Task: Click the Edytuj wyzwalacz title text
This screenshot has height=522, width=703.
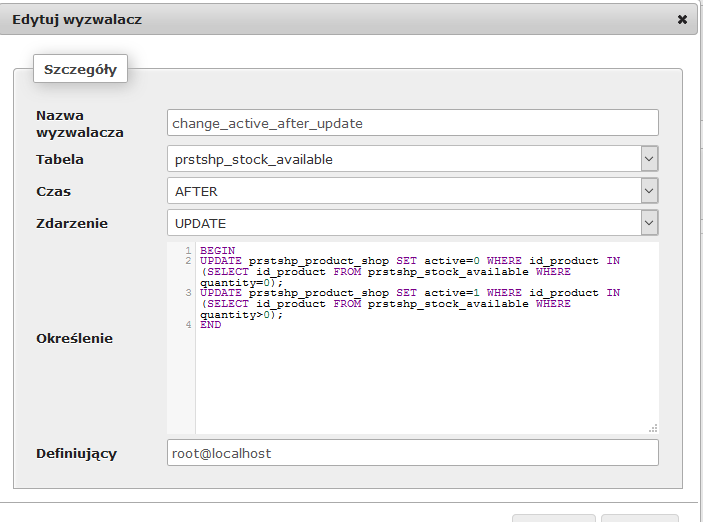Action: point(77,20)
